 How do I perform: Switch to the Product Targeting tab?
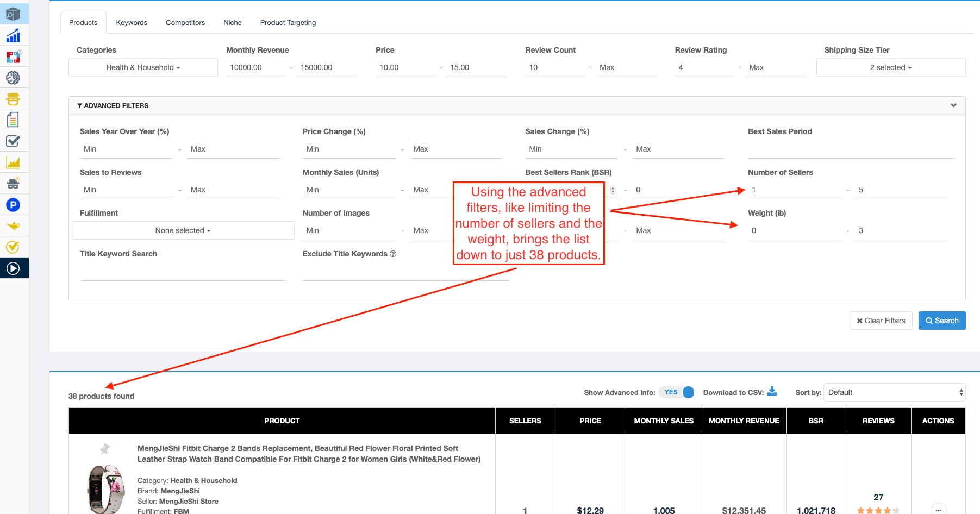click(x=288, y=23)
